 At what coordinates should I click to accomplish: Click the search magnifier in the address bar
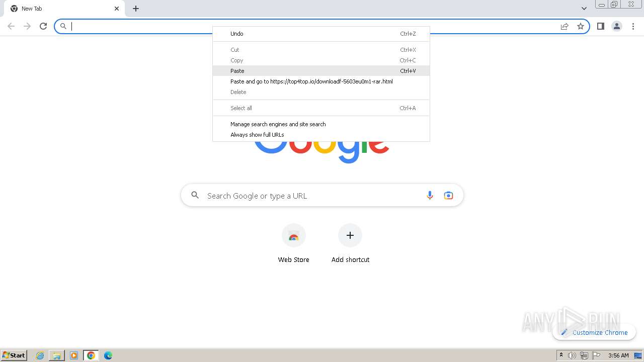pos(63,26)
